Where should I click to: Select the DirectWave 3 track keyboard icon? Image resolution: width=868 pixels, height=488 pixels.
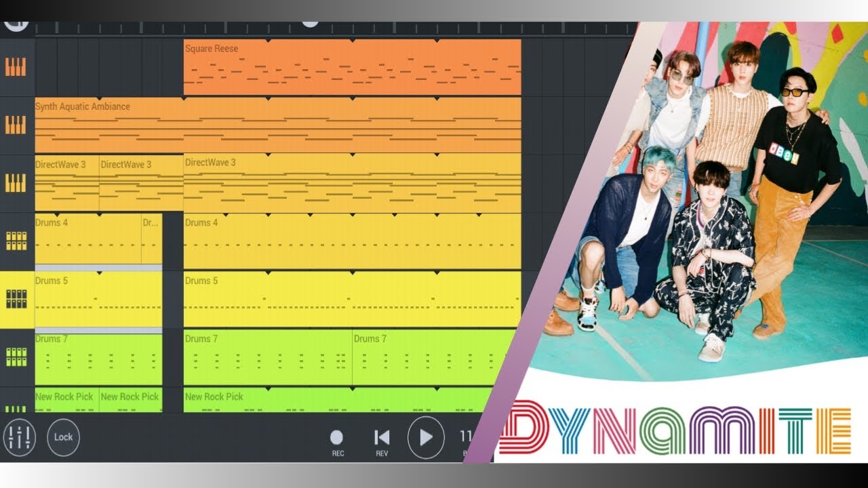[16, 183]
